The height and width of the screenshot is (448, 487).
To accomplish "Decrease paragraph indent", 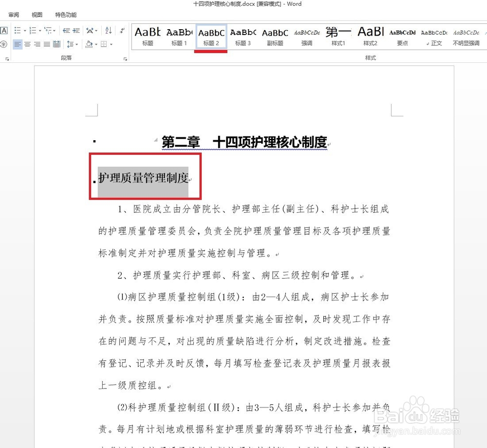I will point(66,30).
